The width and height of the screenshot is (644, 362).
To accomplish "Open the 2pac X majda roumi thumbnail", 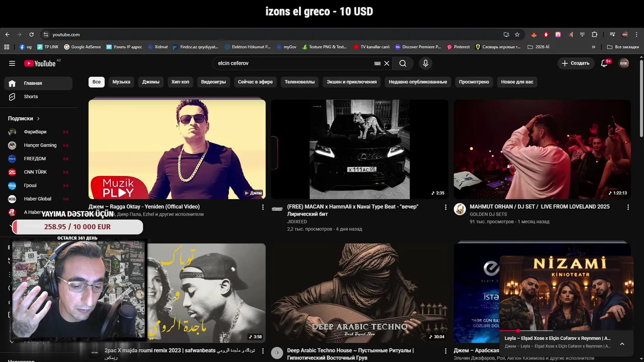I will tap(206, 293).
